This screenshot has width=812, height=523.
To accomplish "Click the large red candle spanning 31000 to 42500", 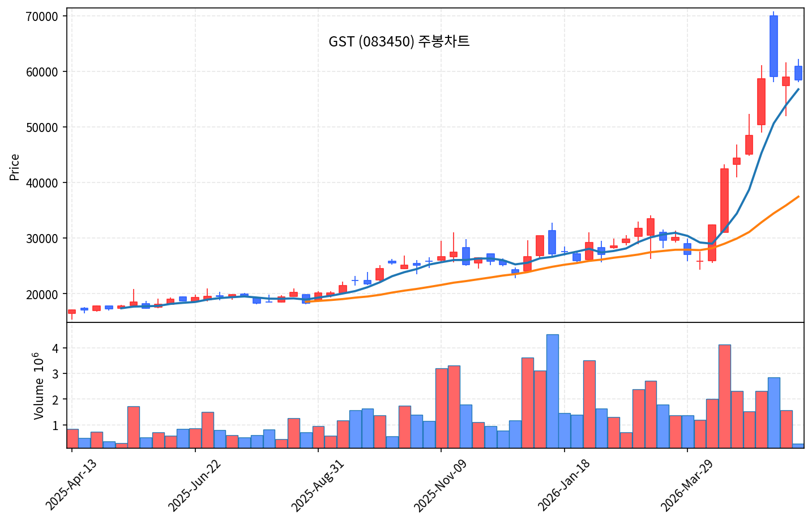I will pyautogui.click(x=724, y=201).
